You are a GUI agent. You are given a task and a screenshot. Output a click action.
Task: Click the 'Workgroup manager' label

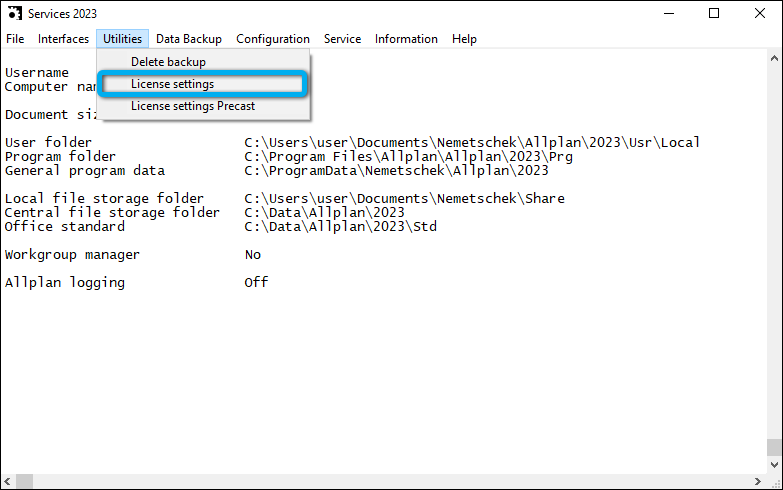[x=72, y=255]
